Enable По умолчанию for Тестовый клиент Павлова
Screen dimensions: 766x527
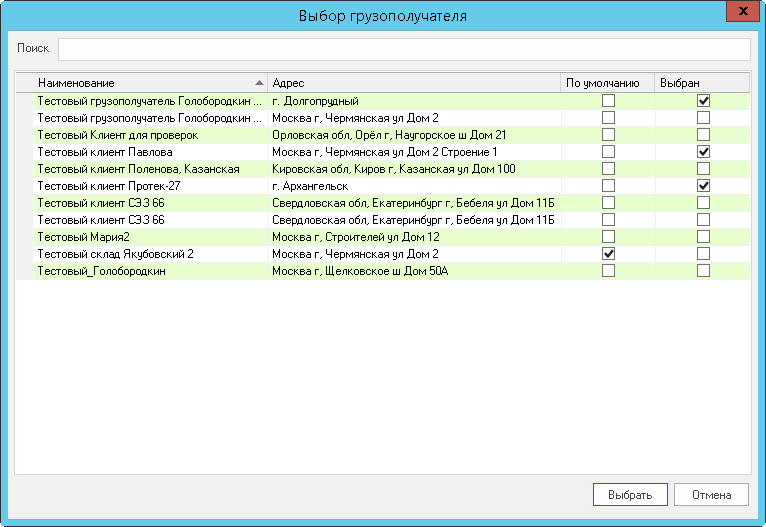click(x=608, y=152)
